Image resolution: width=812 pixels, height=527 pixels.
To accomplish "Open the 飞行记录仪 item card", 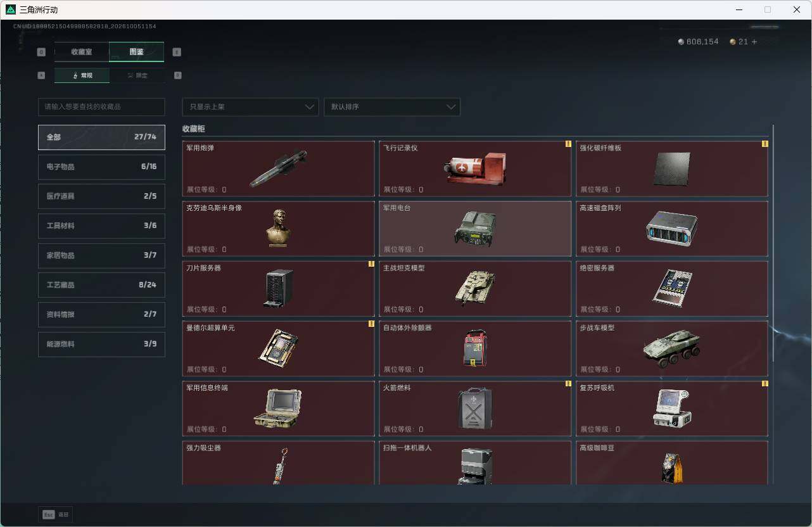I will [x=475, y=168].
